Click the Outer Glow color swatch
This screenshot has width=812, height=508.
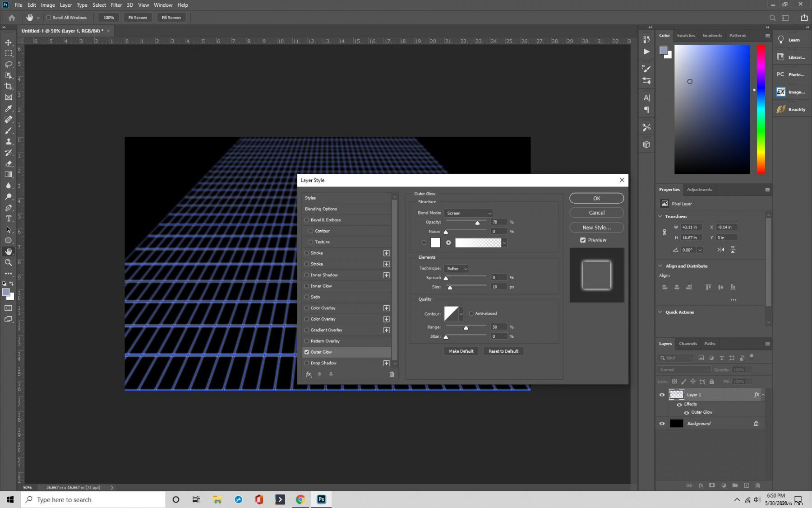point(435,242)
